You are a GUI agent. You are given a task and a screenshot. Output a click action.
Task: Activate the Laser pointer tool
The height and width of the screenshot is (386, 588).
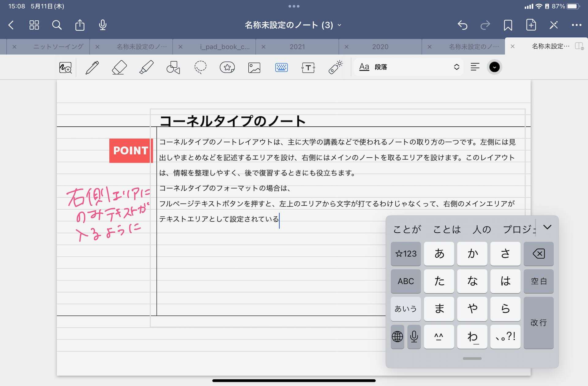(x=335, y=67)
